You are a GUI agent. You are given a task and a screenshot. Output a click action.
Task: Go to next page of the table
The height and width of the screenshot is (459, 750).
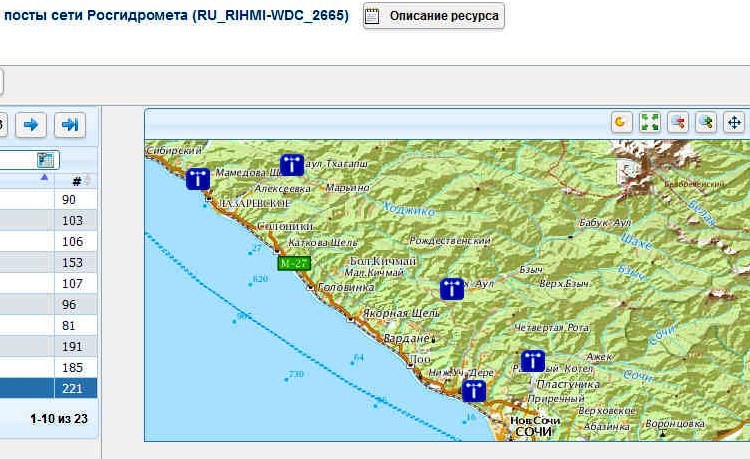(31, 125)
